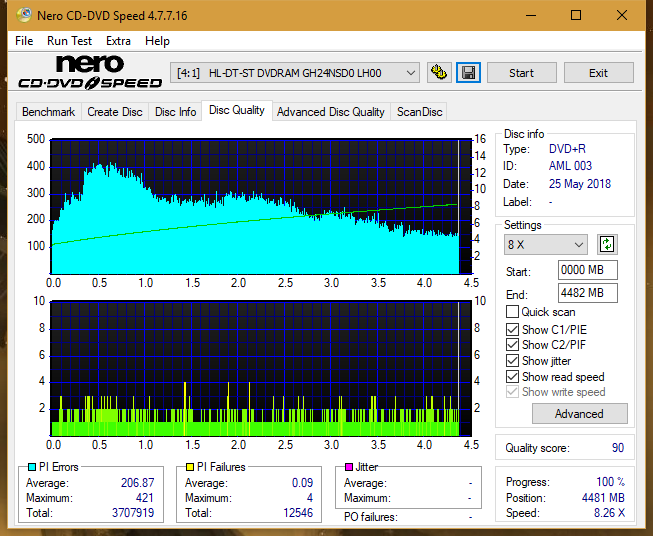Click the magenta Jitter color swatch
Image resolution: width=653 pixels, height=536 pixels.
pyautogui.click(x=349, y=467)
